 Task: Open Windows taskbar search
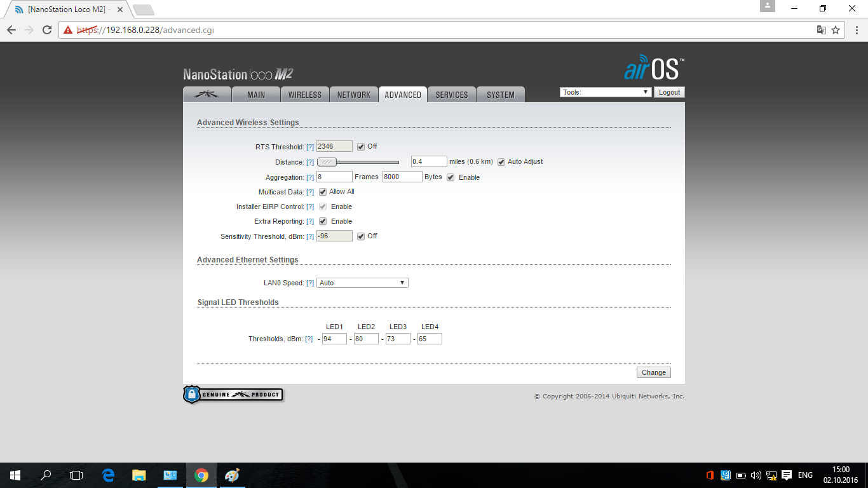[x=46, y=475]
